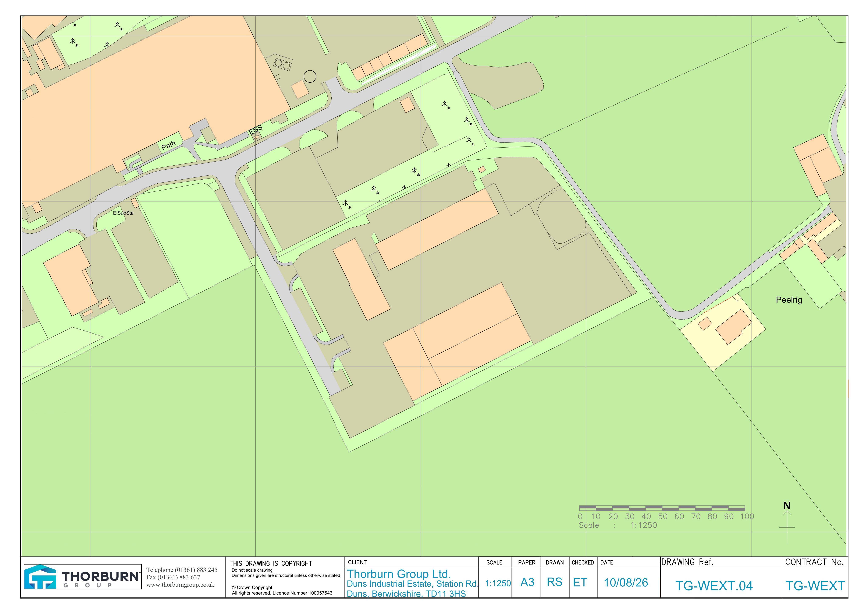Click the ET checked-by initials

coord(580,582)
